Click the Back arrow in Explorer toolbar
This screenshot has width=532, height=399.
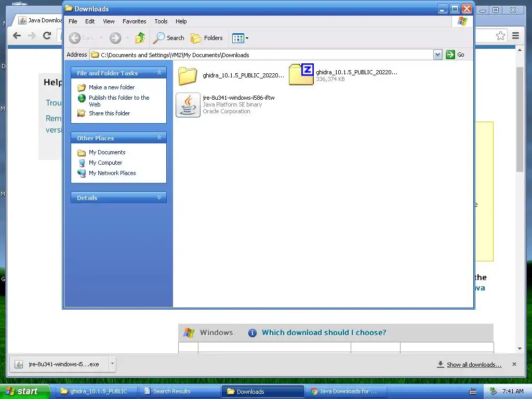click(75, 38)
